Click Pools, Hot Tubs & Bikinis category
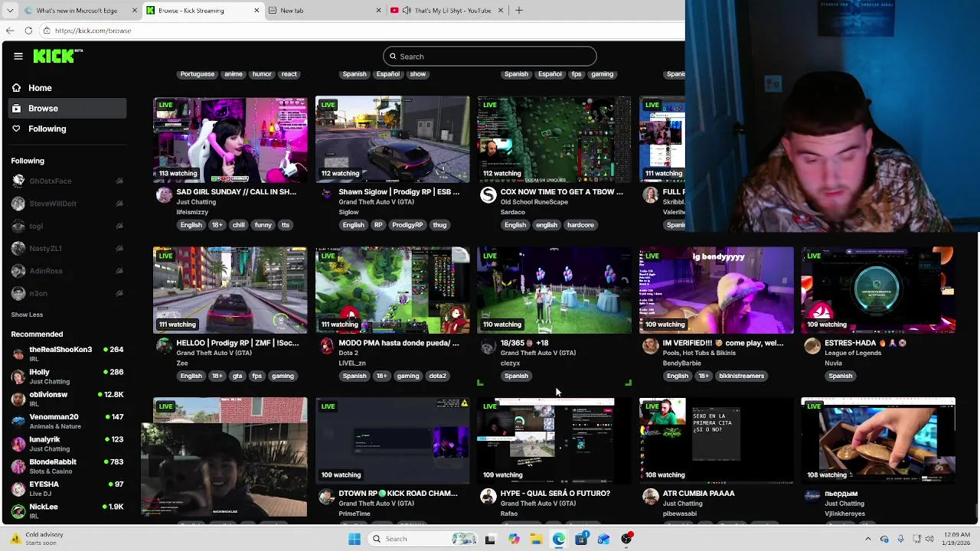The image size is (980, 551). click(x=699, y=353)
